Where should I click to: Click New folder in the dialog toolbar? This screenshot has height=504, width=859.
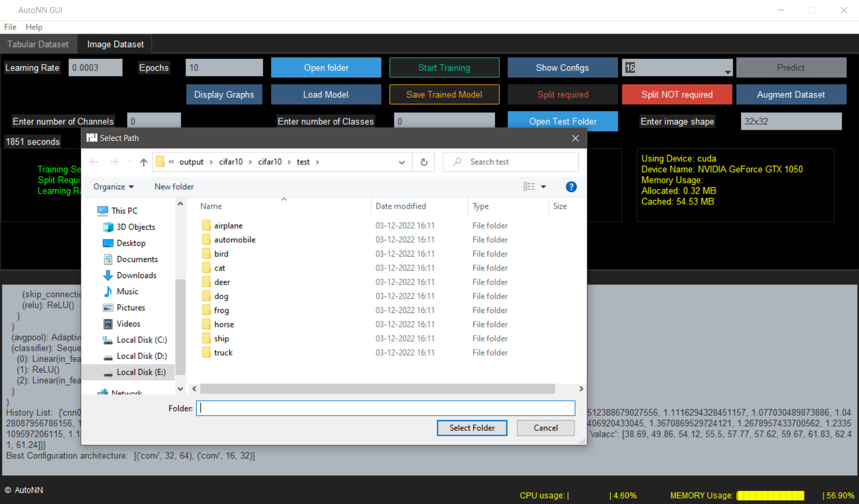174,187
